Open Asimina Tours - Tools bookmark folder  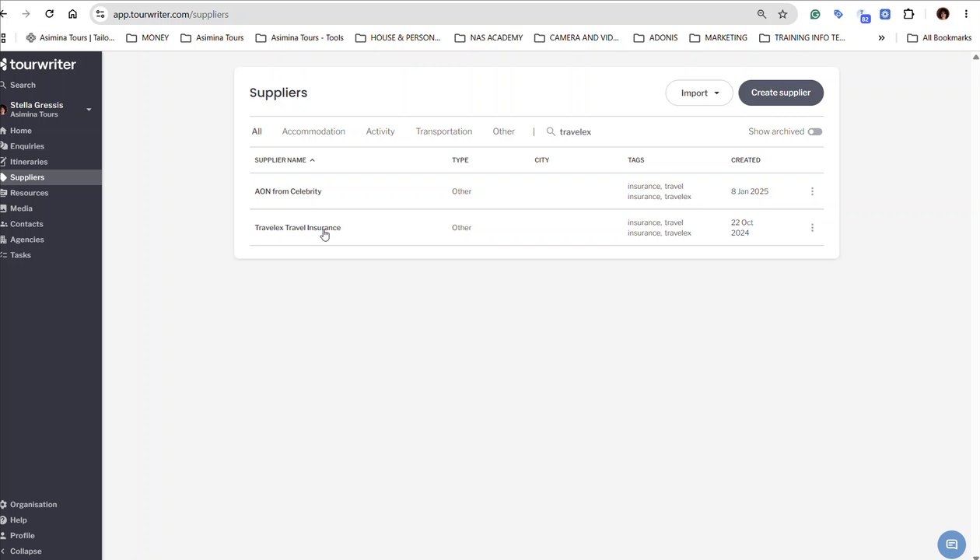click(299, 37)
